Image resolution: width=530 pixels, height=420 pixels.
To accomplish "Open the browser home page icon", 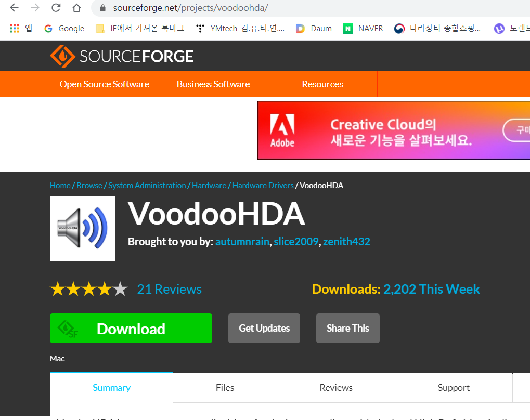I will pyautogui.click(x=77, y=8).
